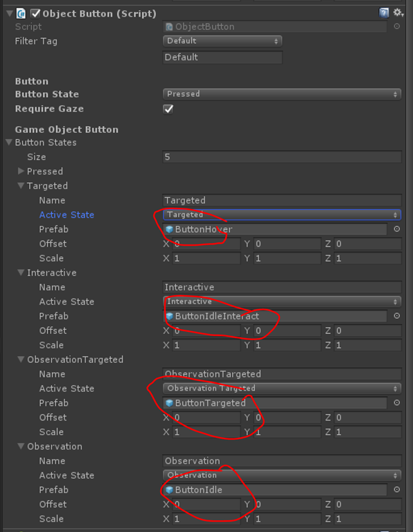Image resolution: width=413 pixels, height=532 pixels.
Task: Open the Observation Targeted Active State dropdown
Action: 282,389
